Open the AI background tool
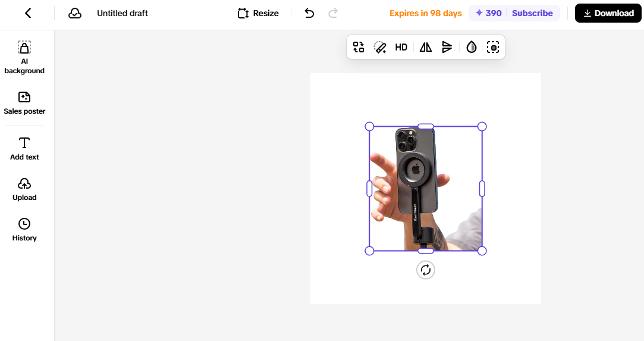 pyautogui.click(x=24, y=58)
